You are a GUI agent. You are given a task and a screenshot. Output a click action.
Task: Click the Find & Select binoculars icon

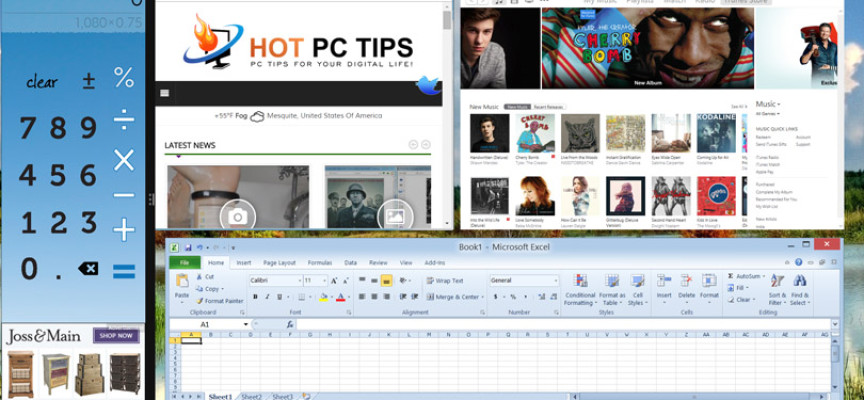pos(800,280)
